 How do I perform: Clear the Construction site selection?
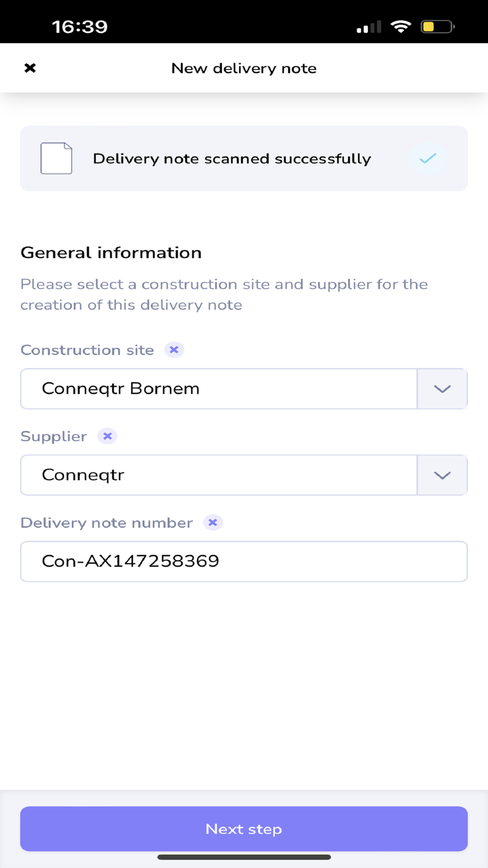[x=174, y=350]
